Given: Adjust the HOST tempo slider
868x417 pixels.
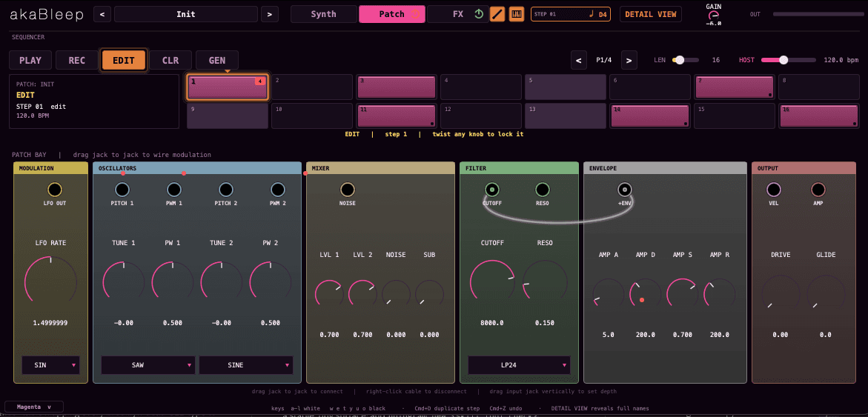Looking at the screenshot, I should click(x=788, y=60).
